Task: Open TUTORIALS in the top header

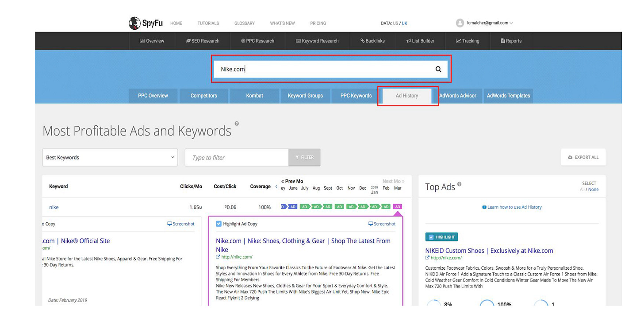Action: click(208, 23)
